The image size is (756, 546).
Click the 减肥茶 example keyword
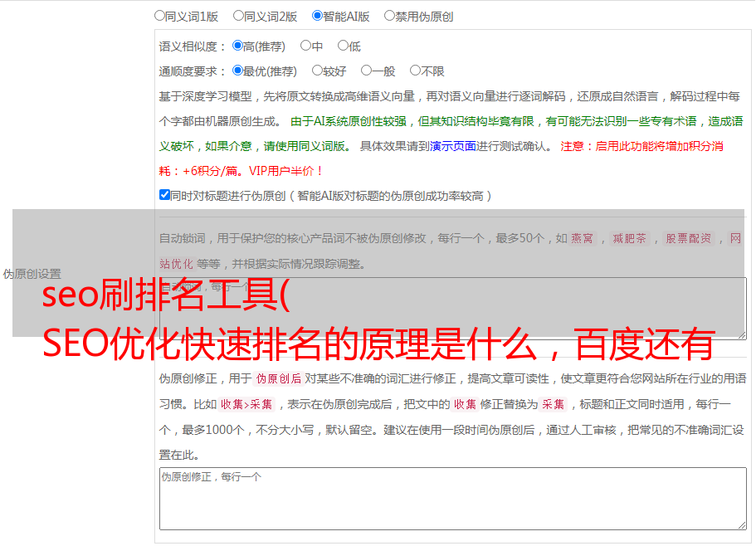629,238
